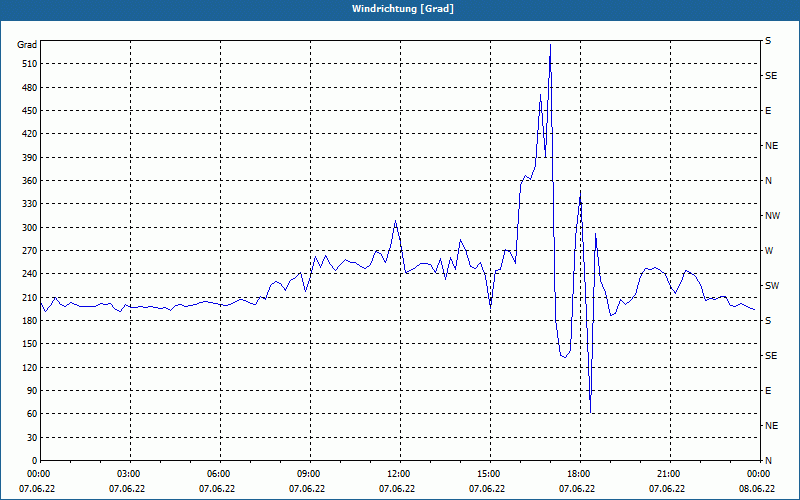Screen dimensions: 800x500
Task: Click the 150 y-axis tick label
Action: tap(30, 344)
